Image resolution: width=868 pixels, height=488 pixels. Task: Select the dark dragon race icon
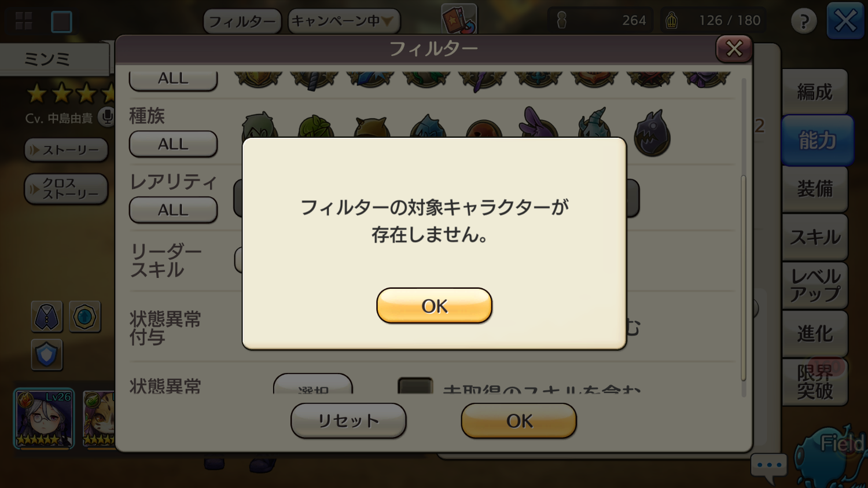coord(652,133)
